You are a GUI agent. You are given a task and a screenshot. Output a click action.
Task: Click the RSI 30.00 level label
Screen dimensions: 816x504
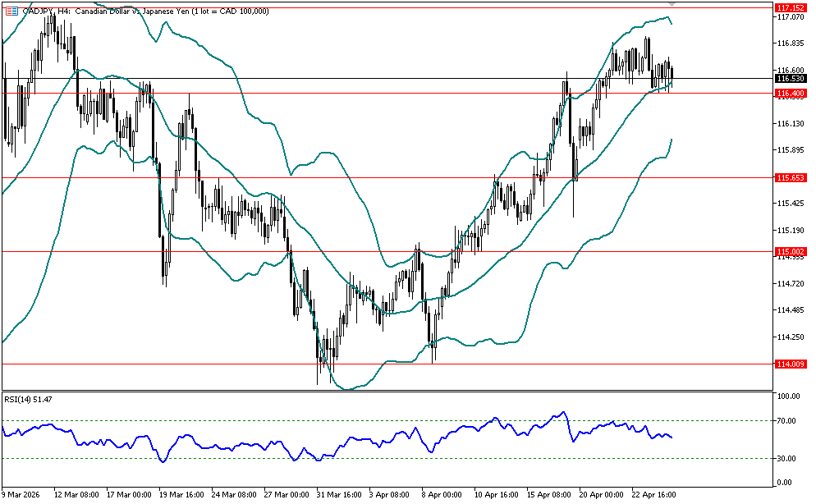click(788, 458)
